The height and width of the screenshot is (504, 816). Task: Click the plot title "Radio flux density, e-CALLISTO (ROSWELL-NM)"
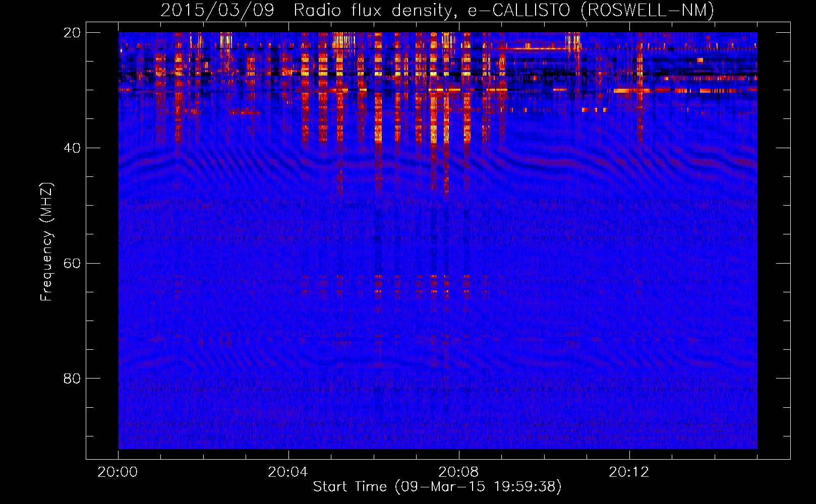coord(504,11)
